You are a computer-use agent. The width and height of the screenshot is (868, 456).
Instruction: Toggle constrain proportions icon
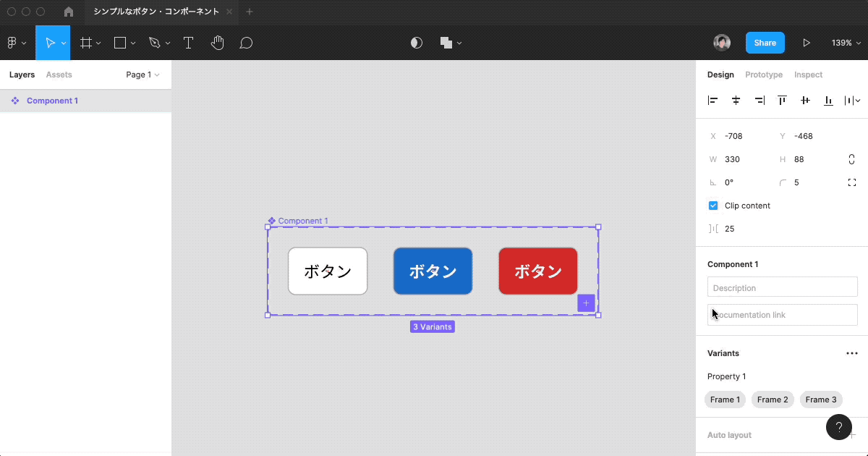tap(851, 159)
